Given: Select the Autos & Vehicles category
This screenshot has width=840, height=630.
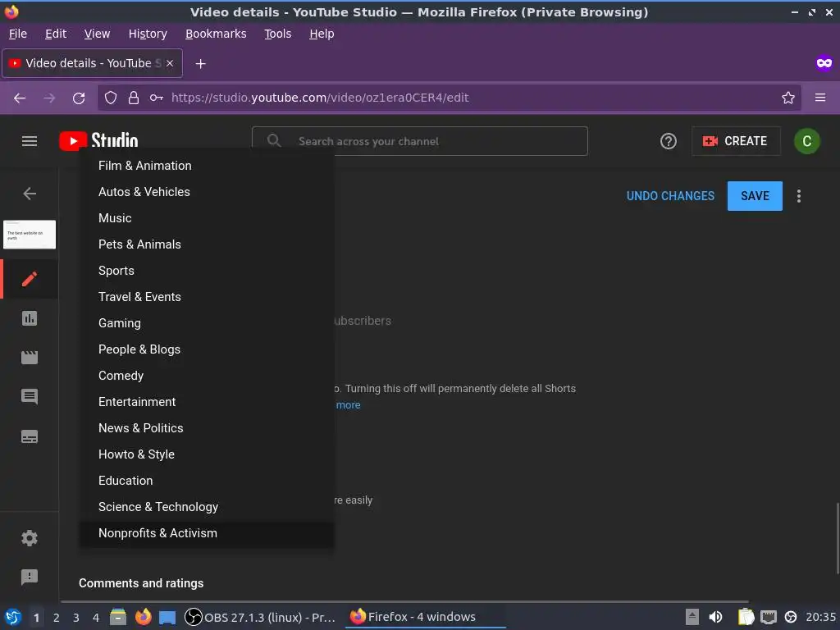Looking at the screenshot, I should point(207,192).
